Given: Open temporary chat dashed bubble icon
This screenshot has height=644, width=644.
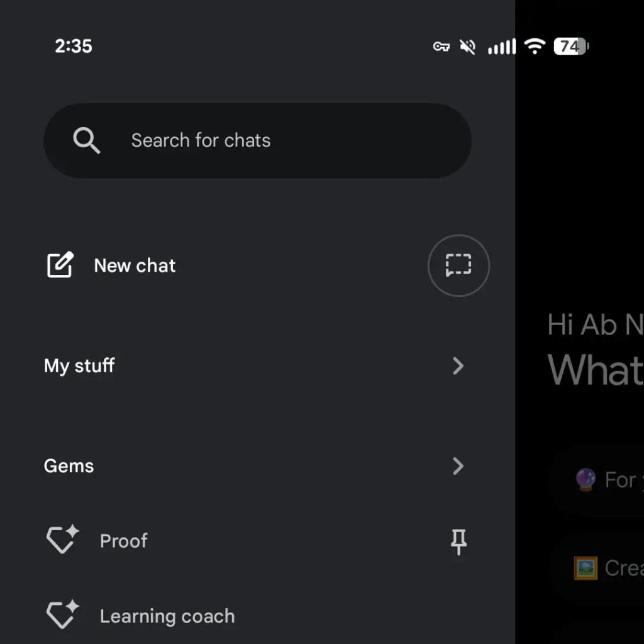Looking at the screenshot, I should click(x=458, y=265).
